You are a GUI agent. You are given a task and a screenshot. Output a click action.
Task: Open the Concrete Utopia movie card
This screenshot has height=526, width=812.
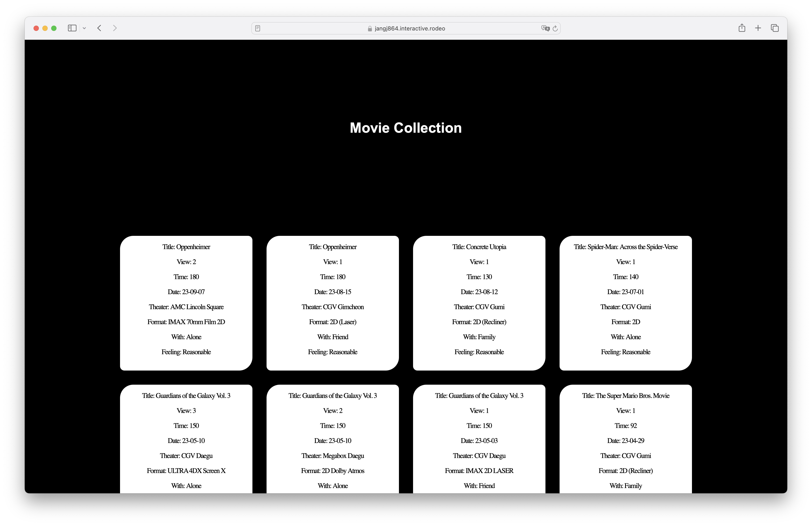pos(479,303)
